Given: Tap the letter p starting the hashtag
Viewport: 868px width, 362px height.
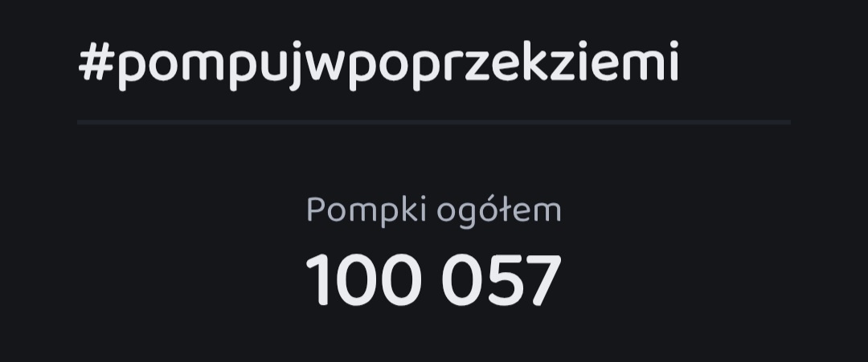Looking at the screenshot, I should click(133, 69).
